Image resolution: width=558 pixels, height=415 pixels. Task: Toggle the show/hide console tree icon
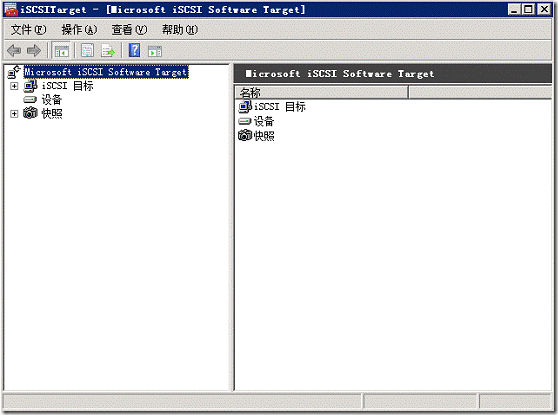point(62,51)
